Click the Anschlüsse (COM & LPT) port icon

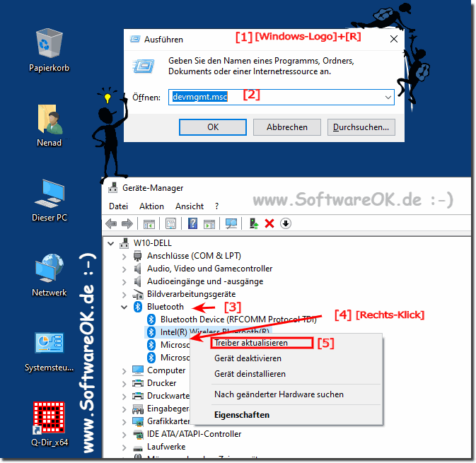point(137,256)
